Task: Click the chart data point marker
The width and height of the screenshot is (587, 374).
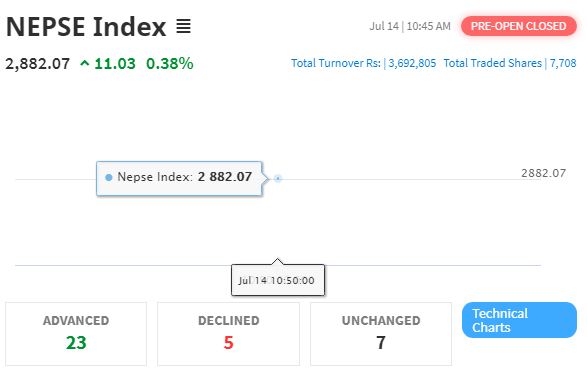Action: point(277,179)
